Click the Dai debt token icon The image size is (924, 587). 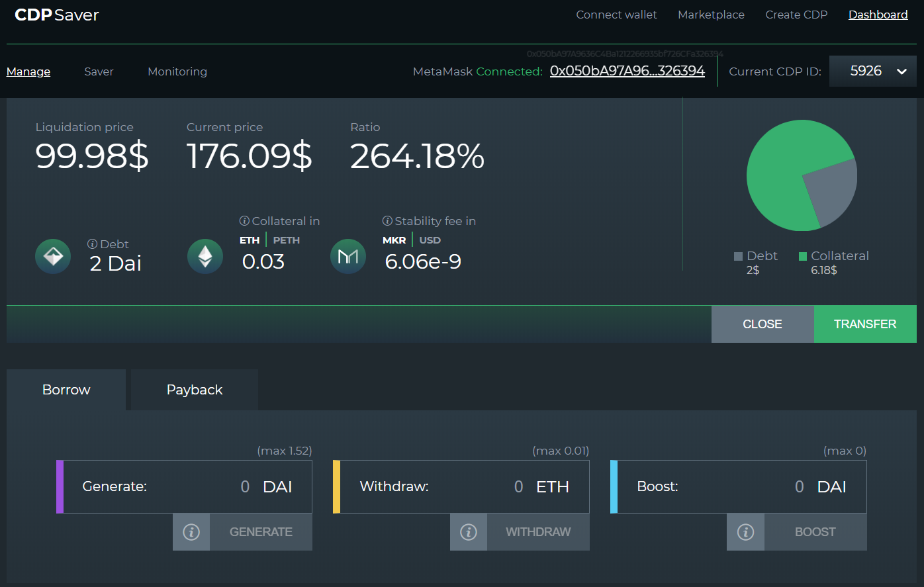coord(53,257)
